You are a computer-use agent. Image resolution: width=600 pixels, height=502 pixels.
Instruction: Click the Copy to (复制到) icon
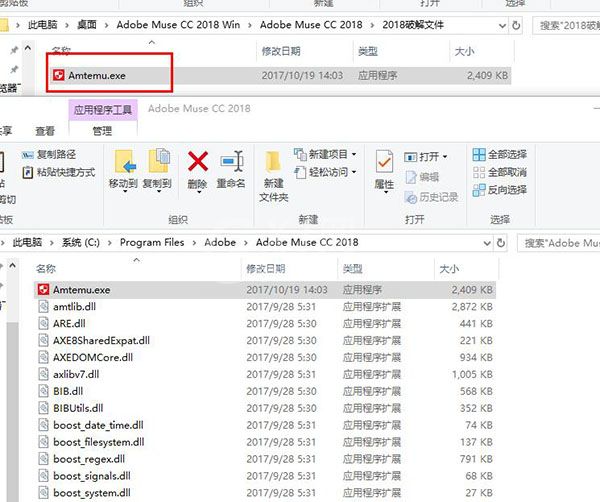pyautogui.click(x=158, y=161)
